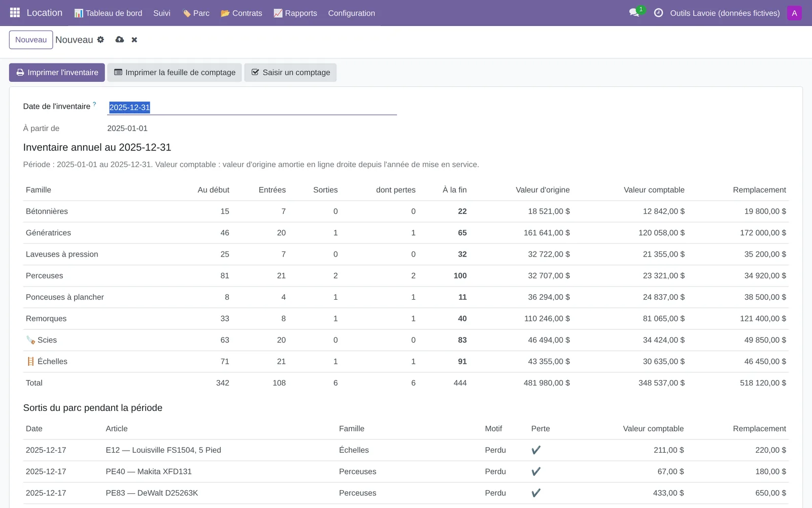Click the Location app title
The width and height of the screenshot is (812, 508).
click(45, 13)
